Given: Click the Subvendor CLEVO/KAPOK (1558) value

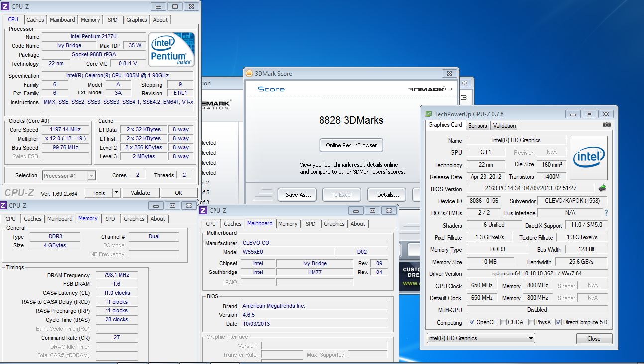Looking at the screenshot, I should tap(573, 201).
